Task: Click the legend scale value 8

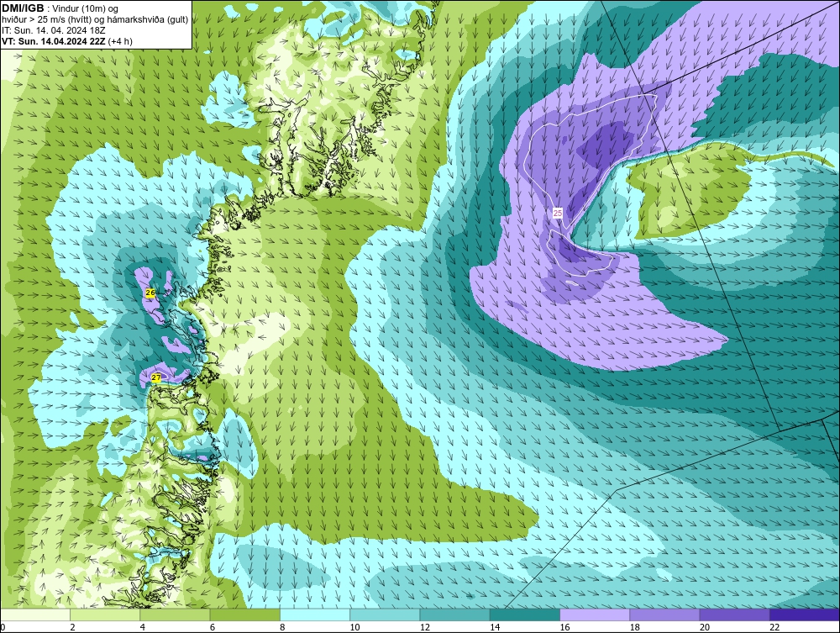Action: (282, 628)
